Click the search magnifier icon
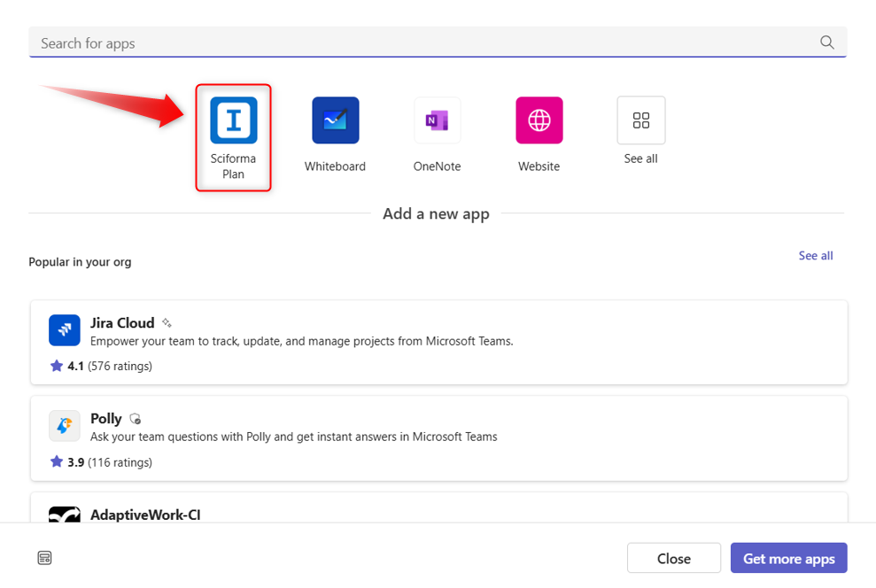 point(826,43)
